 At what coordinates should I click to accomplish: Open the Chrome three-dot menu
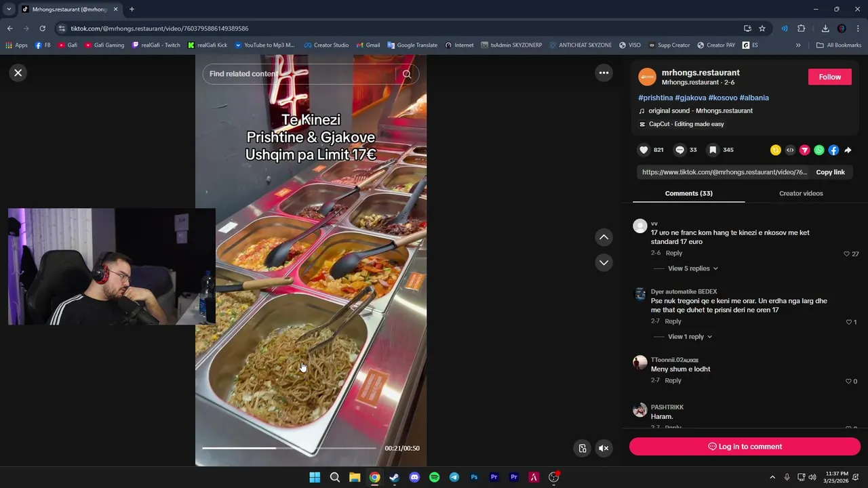tap(858, 28)
